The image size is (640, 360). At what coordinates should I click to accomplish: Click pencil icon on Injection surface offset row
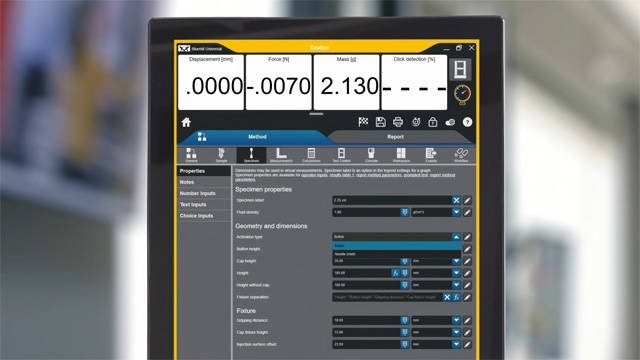click(467, 344)
